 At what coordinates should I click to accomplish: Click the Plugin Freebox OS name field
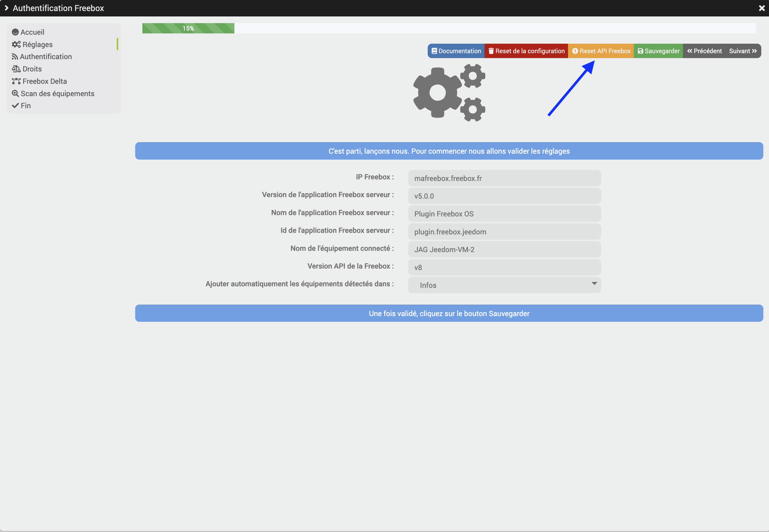click(x=504, y=214)
